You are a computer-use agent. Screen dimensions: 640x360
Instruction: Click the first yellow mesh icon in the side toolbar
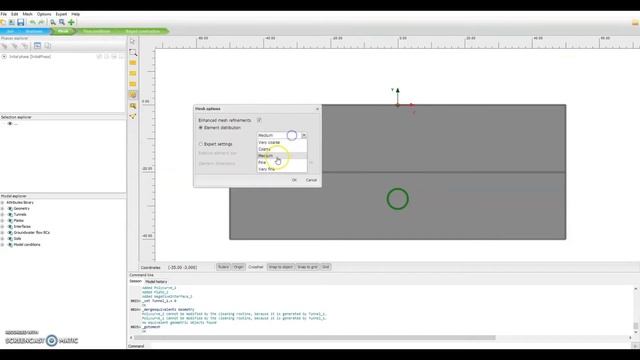pyautogui.click(x=133, y=63)
